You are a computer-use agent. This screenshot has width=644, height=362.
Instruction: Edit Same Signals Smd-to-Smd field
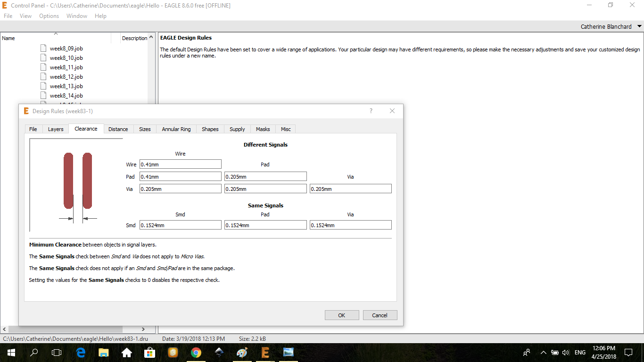pyautogui.click(x=181, y=225)
